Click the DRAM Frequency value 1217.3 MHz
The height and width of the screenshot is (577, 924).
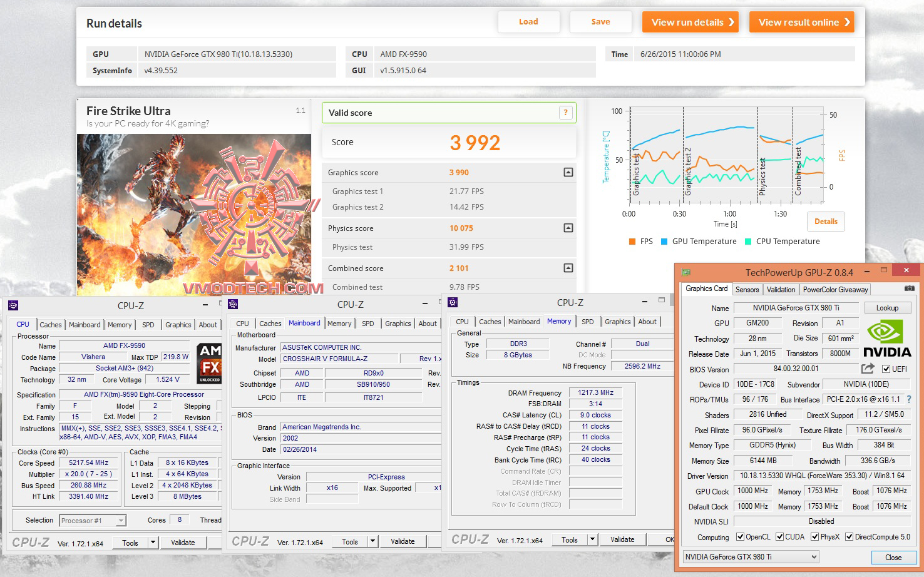[x=595, y=392]
